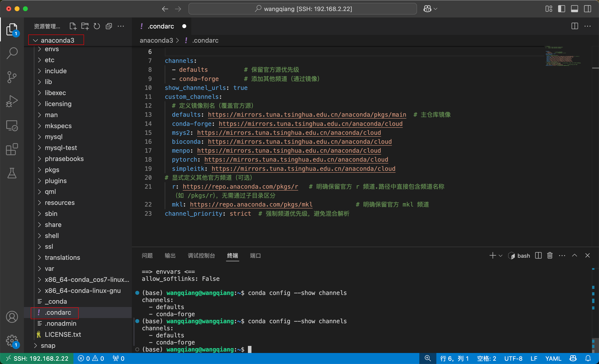Click the command center search field

click(302, 9)
